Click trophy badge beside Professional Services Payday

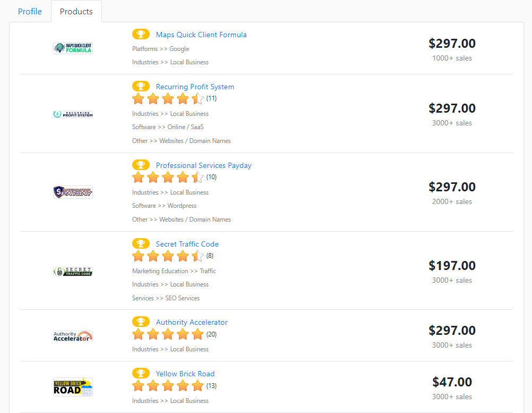tap(141, 165)
